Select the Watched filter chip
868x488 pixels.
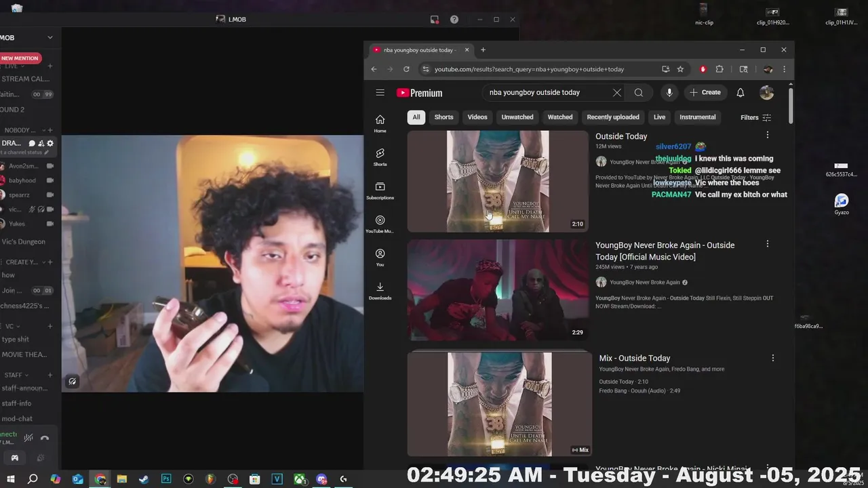pos(560,117)
